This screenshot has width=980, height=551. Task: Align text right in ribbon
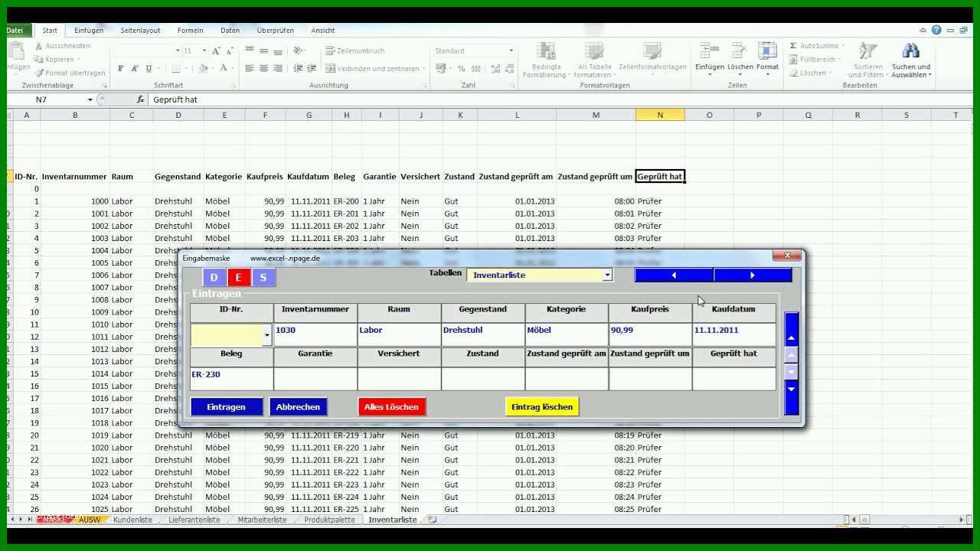[278, 68]
